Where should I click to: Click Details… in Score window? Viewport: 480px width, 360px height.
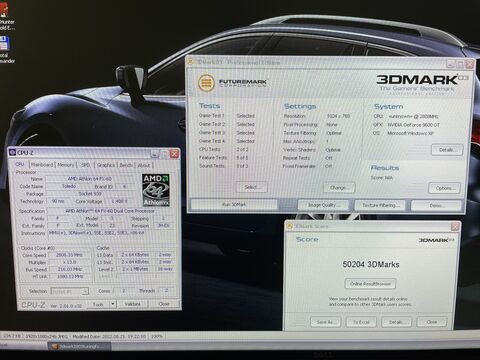(x=396, y=322)
